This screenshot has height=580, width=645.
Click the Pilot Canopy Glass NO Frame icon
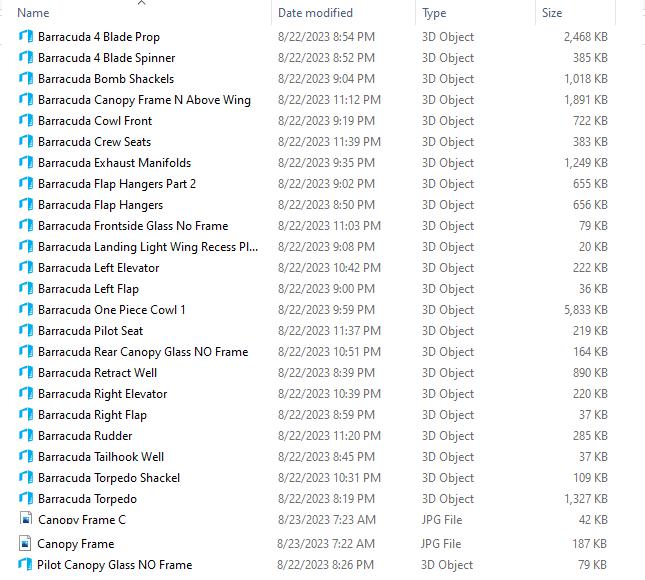(25, 564)
